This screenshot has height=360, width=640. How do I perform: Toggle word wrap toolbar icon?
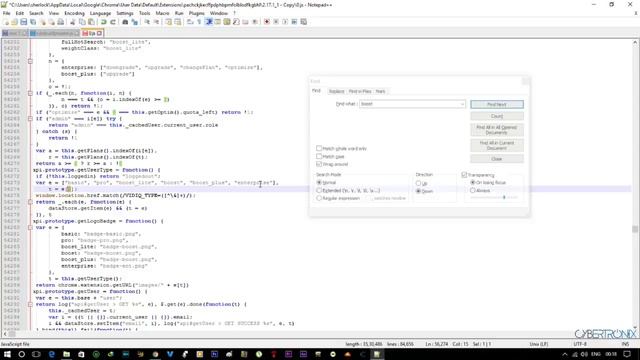(190, 22)
